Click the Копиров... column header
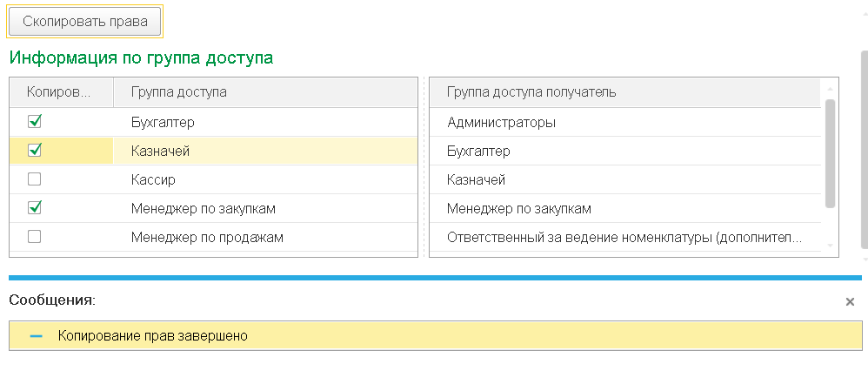This screenshot has height=371, width=868. click(57, 92)
